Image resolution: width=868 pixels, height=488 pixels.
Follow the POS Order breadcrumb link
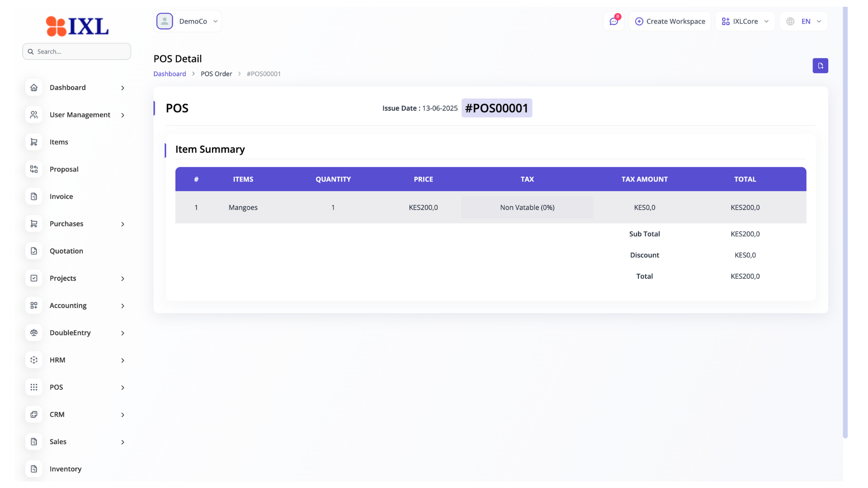[x=216, y=74]
